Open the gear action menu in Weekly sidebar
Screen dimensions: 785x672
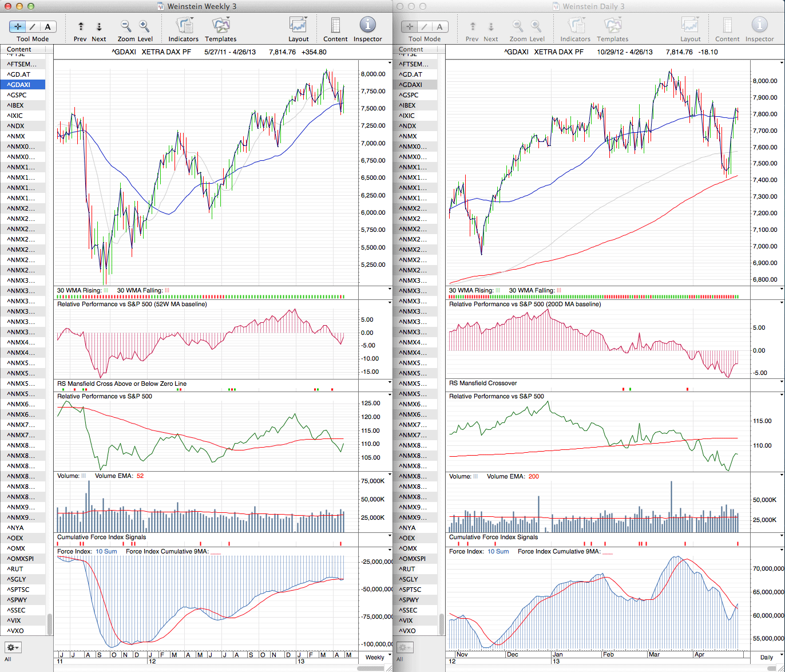[13, 647]
